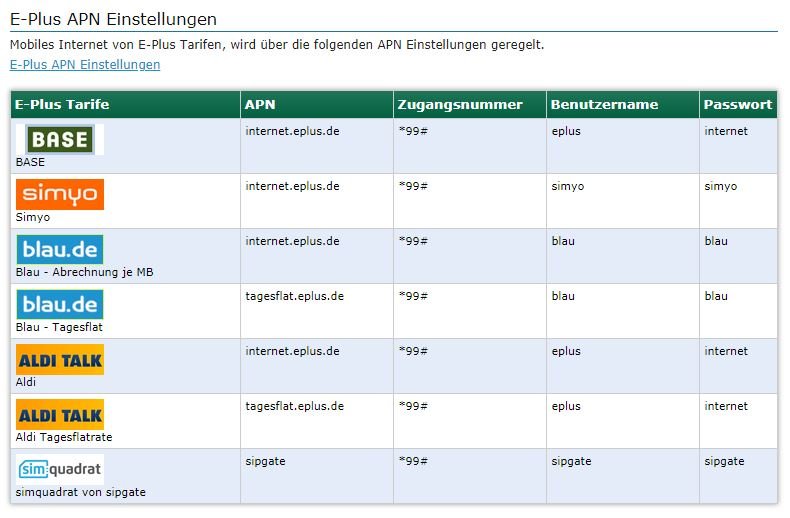This screenshot has height=518, width=790.
Task: Click 'Blau - Abrechnung je MB' label
Action: tap(85, 272)
